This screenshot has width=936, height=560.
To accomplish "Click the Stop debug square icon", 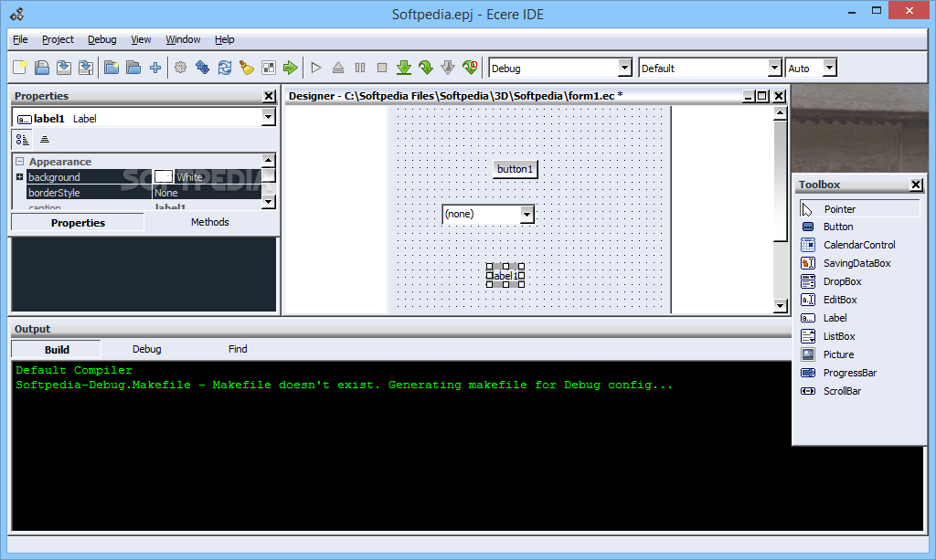I will [382, 68].
